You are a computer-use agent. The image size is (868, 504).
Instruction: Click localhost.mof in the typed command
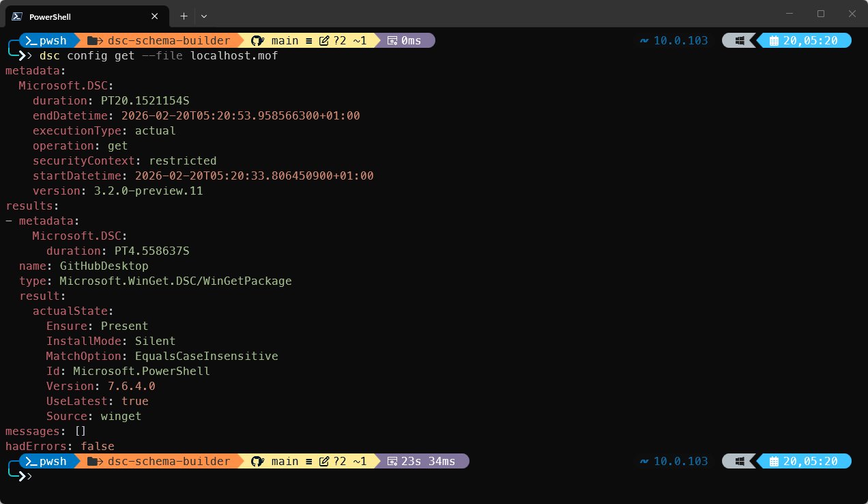pyautogui.click(x=234, y=55)
